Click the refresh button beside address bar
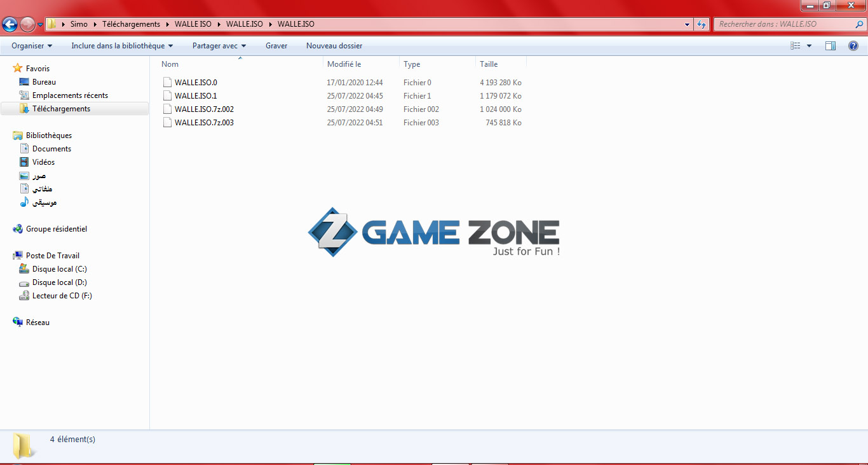The image size is (868, 465). pos(702,25)
